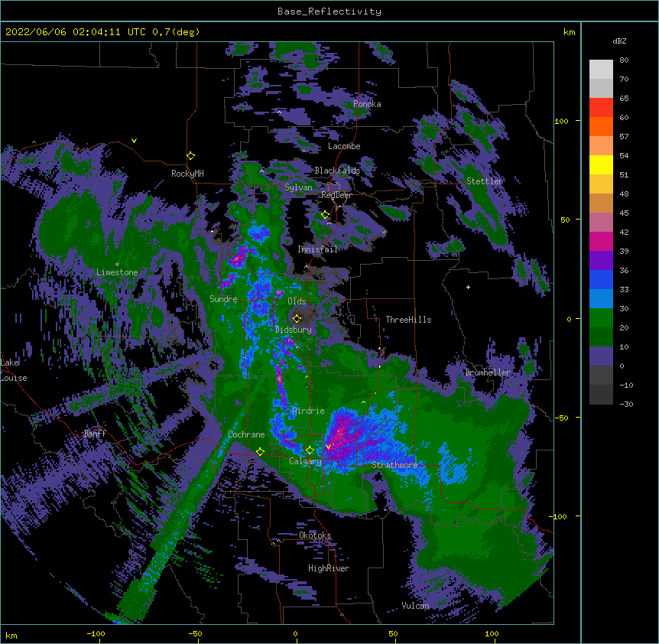Click the Lacombe label
659x644 pixels.
pyautogui.click(x=344, y=146)
